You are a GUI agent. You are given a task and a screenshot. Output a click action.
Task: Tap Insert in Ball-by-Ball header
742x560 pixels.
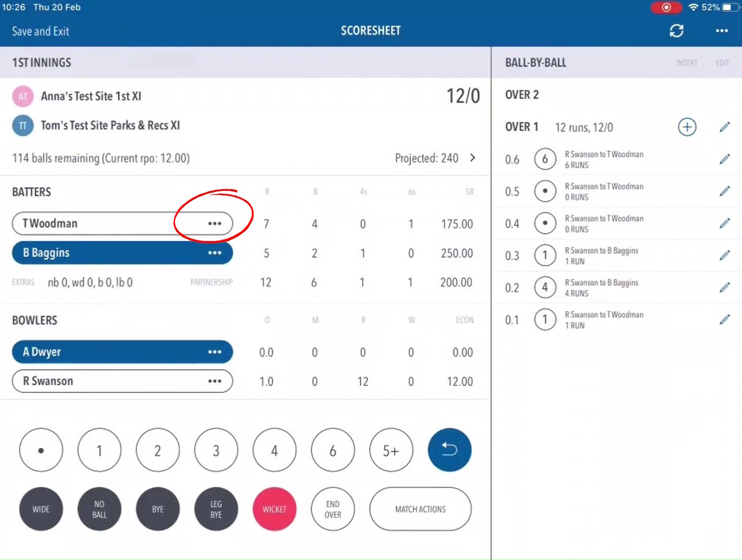pyautogui.click(x=686, y=63)
